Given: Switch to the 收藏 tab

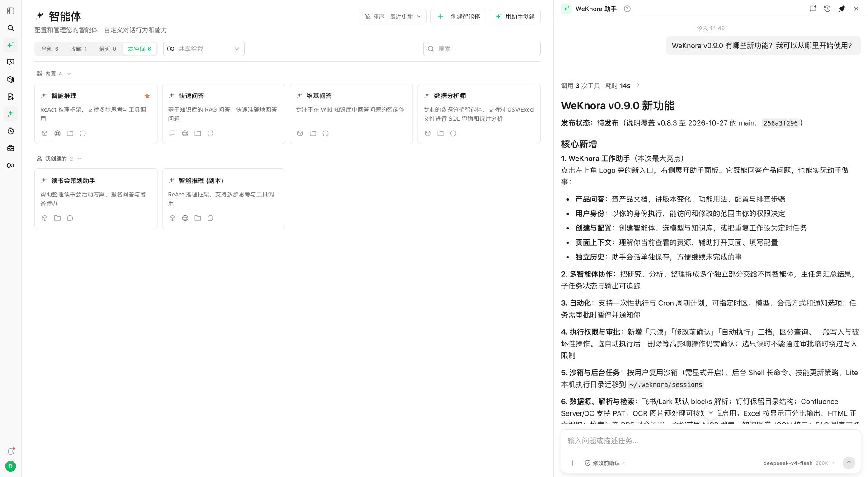Looking at the screenshot, I should [79, 49].
